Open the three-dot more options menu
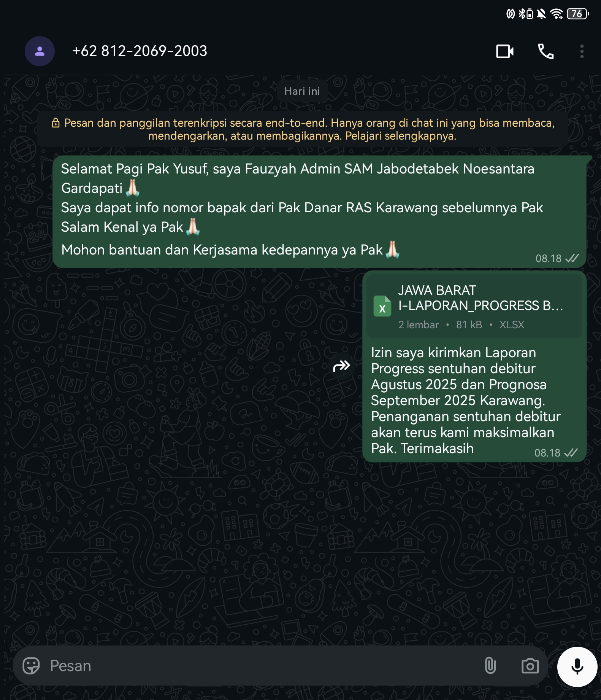 coord(582,51)
